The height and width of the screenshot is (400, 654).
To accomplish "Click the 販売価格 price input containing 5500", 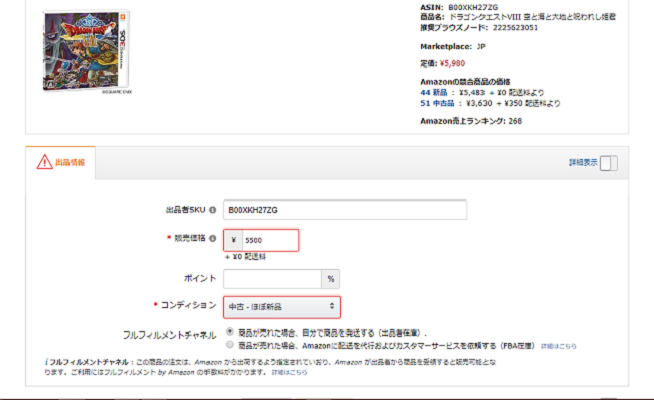I will click(270, 240).
